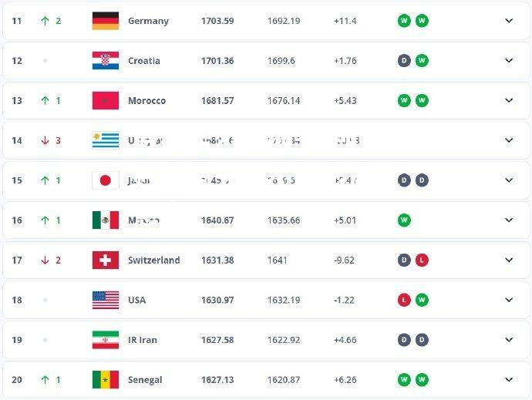Open the Croatia team name link
The width and height of the screenshot is (532, 400).
144,61
